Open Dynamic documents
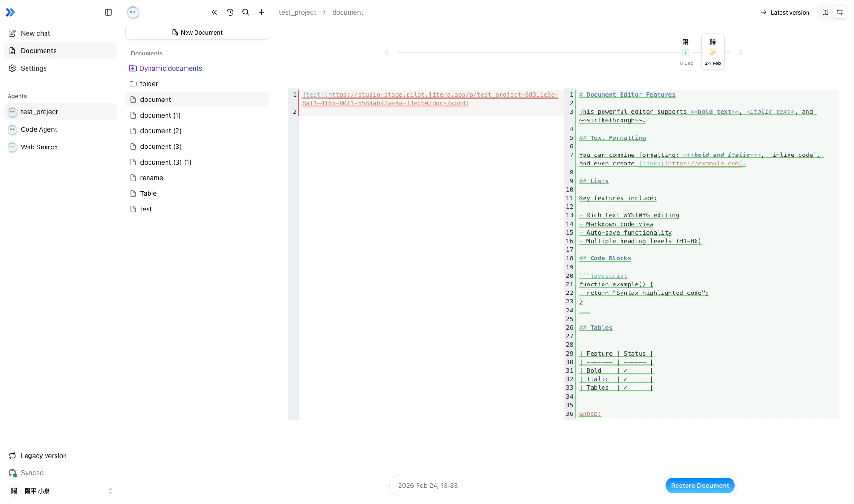The width and height of the screenshot is (854, 504). pyautogui.click(x=197, y=68)
